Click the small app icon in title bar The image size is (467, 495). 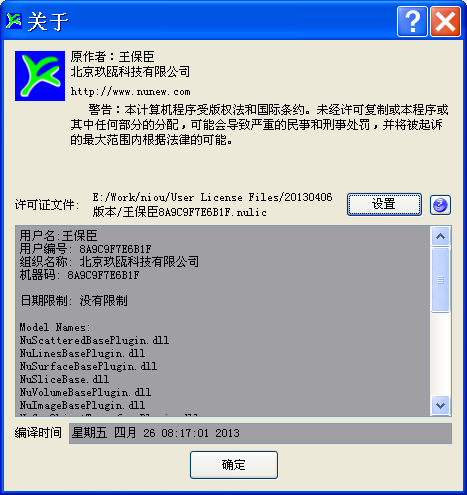[x=14, y=21]
